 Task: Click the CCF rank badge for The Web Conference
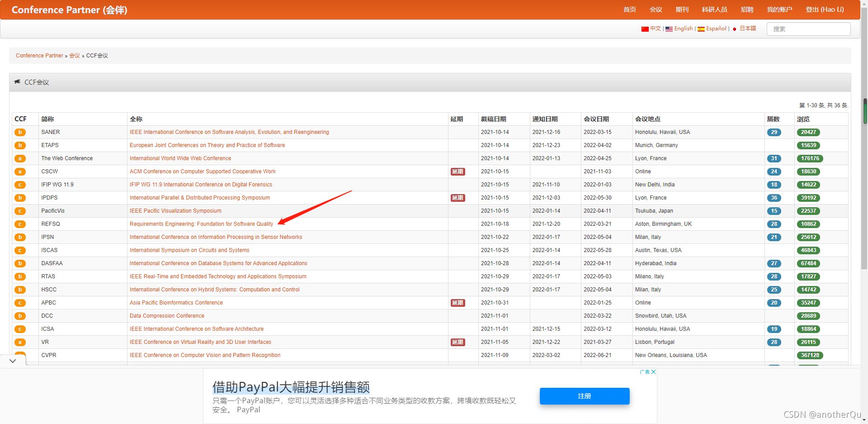point(20,158)
